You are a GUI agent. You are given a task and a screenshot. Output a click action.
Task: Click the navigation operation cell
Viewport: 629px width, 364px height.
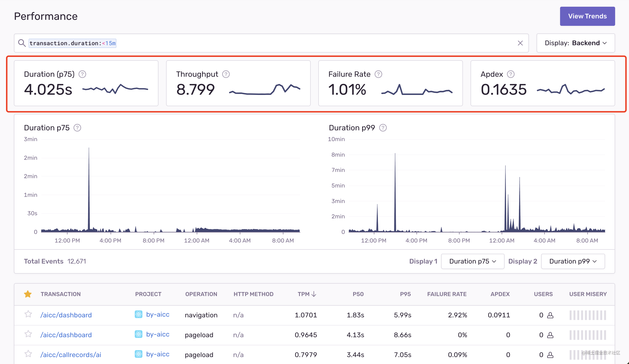(x=201, y=315)
